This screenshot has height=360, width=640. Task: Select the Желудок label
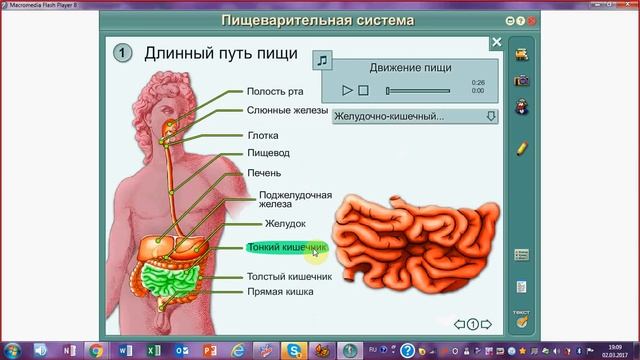[285, 224]
